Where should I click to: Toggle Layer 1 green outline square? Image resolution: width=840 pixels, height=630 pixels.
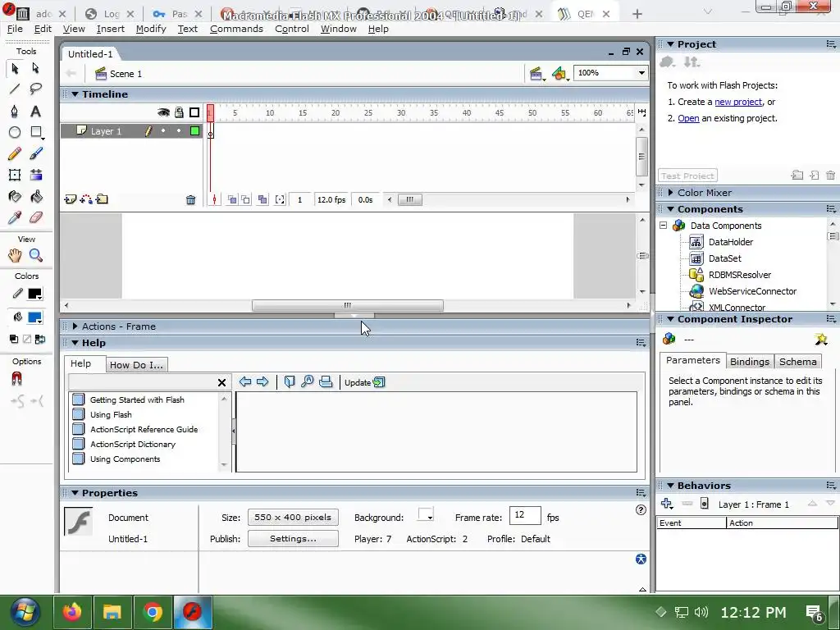[195, 130]
